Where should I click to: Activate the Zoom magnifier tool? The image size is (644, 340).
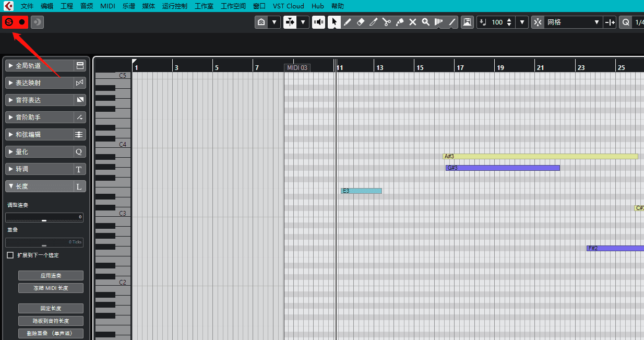click(x=426, y=22)
